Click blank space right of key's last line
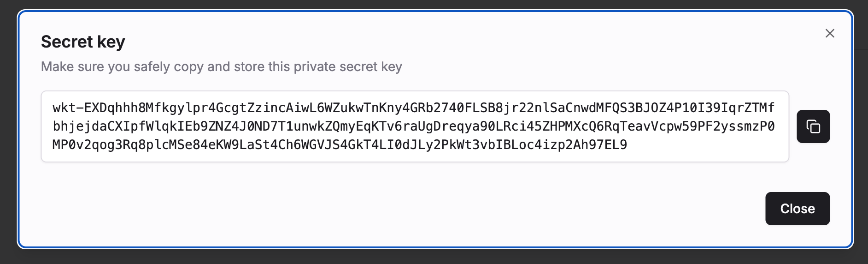Image resolution: width=868 pixels, height=264 pixels. point(705,145)
